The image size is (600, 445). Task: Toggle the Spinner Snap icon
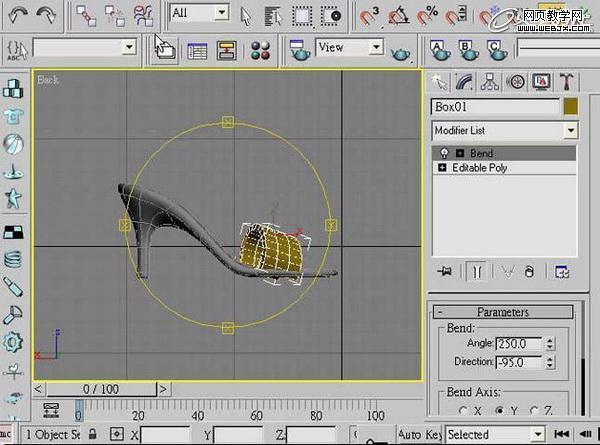tap(456, 16)
